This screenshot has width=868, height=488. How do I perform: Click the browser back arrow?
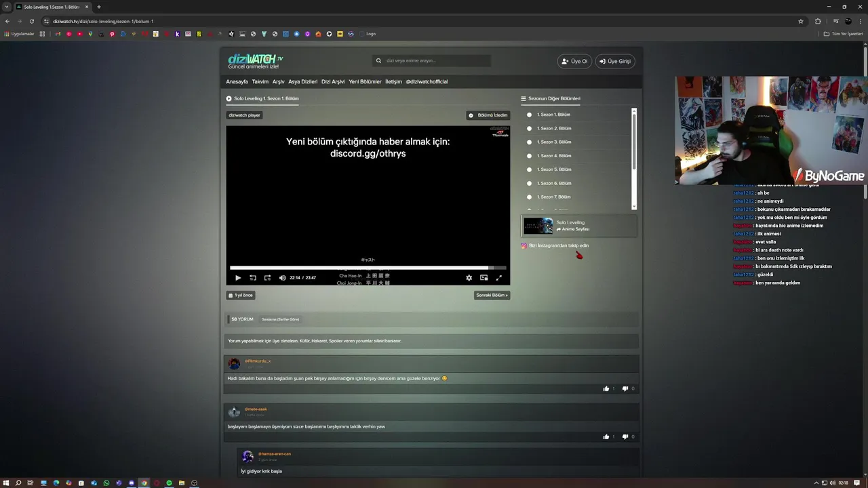tap(7, 21)
